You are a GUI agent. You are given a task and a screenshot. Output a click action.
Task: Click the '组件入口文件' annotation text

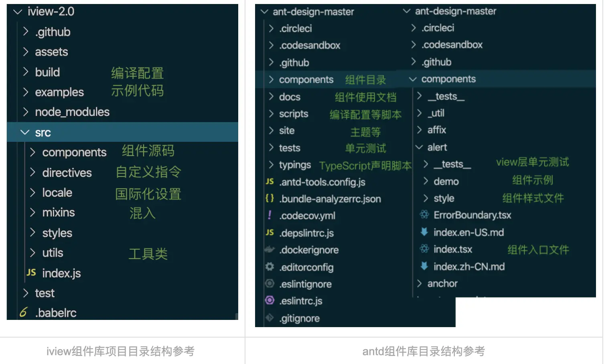538,250
